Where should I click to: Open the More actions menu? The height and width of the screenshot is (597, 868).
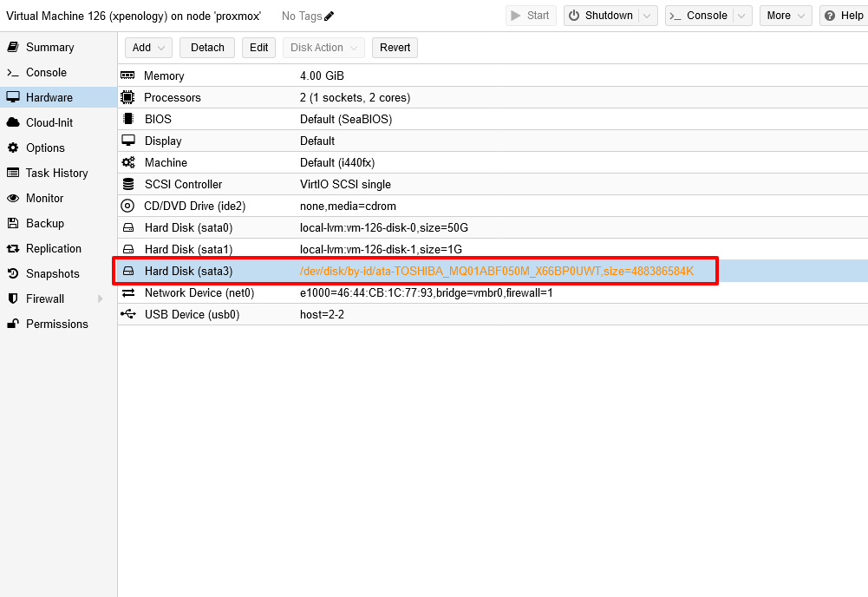pyautogui.click(x=786, y=16)
